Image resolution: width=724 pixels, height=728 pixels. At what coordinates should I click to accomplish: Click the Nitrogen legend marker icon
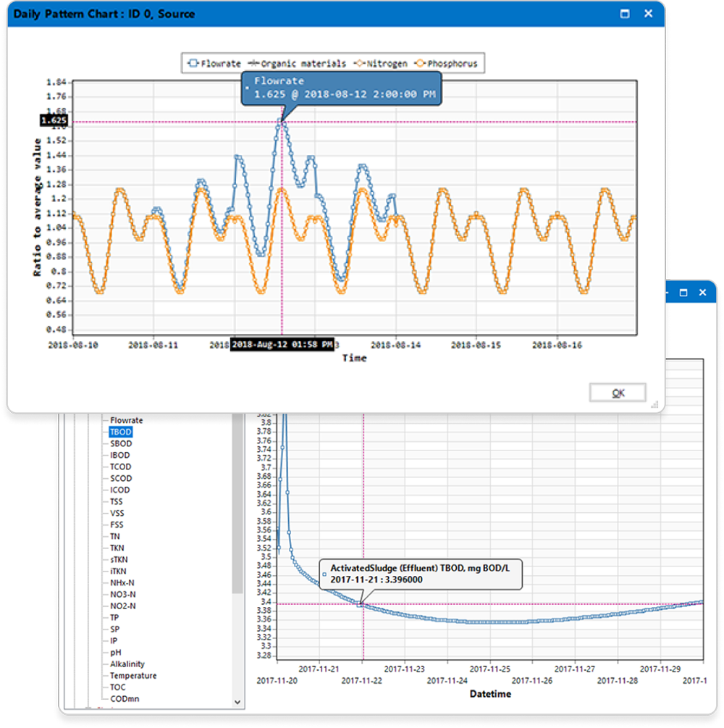coord(358,64)
